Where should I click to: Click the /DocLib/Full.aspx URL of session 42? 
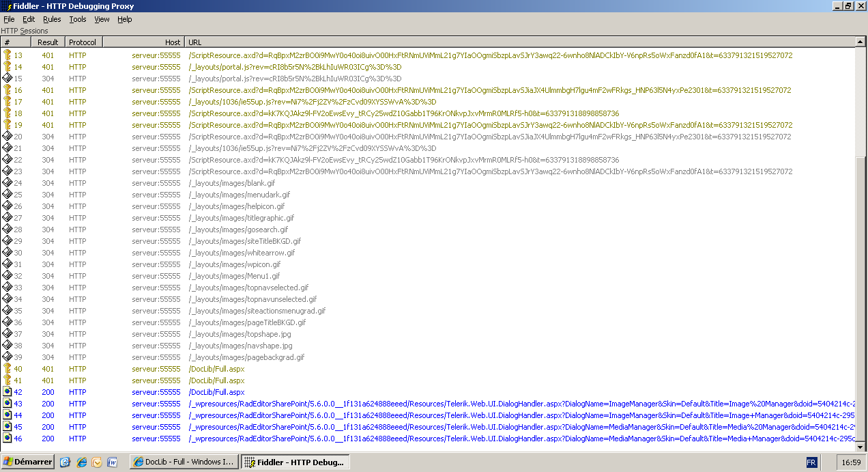[x=216, y=392]
